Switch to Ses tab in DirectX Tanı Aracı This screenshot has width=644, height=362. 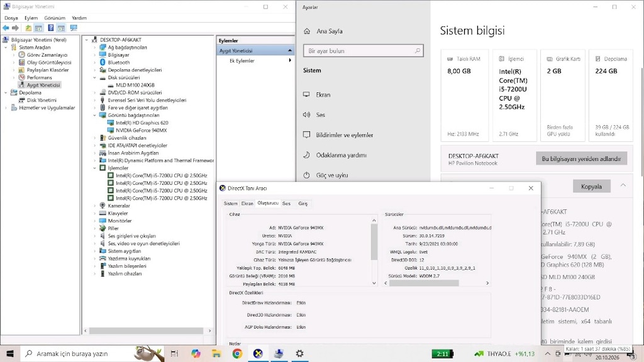[286, 204]
